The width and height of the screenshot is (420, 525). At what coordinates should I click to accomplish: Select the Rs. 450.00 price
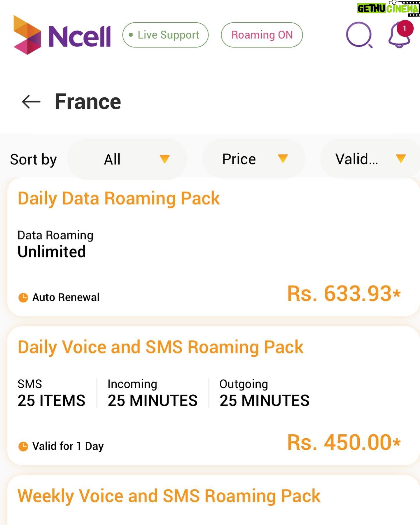pyautogui.click(x=344, y=442)
